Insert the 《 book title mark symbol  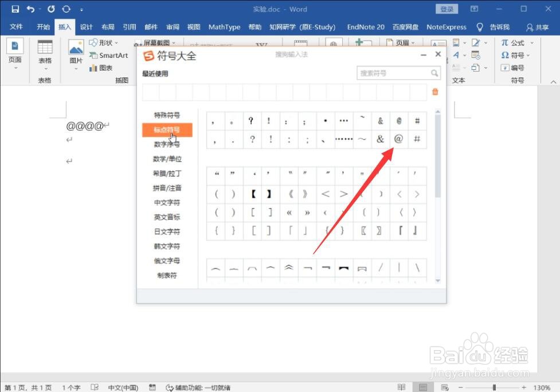289,194
